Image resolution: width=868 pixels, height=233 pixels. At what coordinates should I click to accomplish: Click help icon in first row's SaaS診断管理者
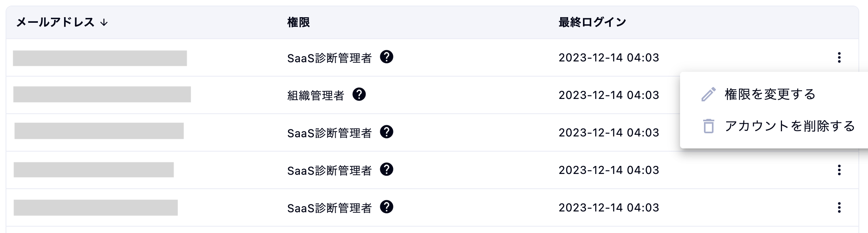[386, 57]
